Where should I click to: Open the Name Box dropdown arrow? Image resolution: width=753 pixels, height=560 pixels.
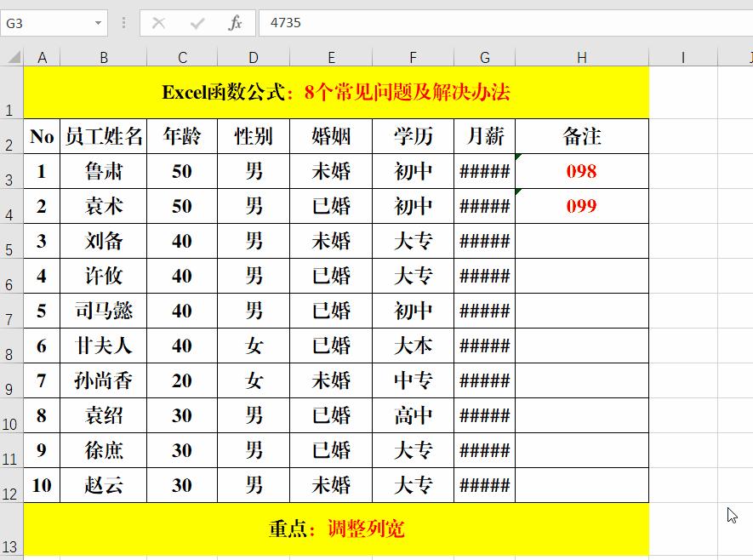98,23
